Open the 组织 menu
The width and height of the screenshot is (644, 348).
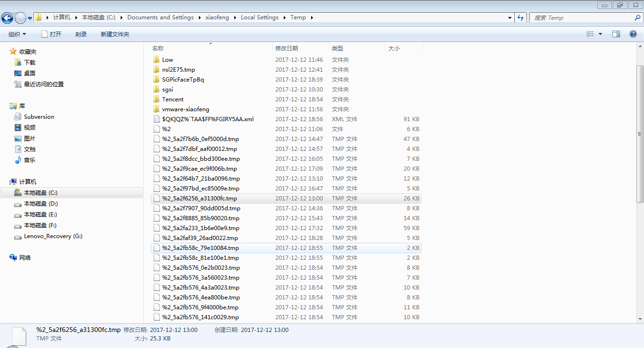point(17,34)
